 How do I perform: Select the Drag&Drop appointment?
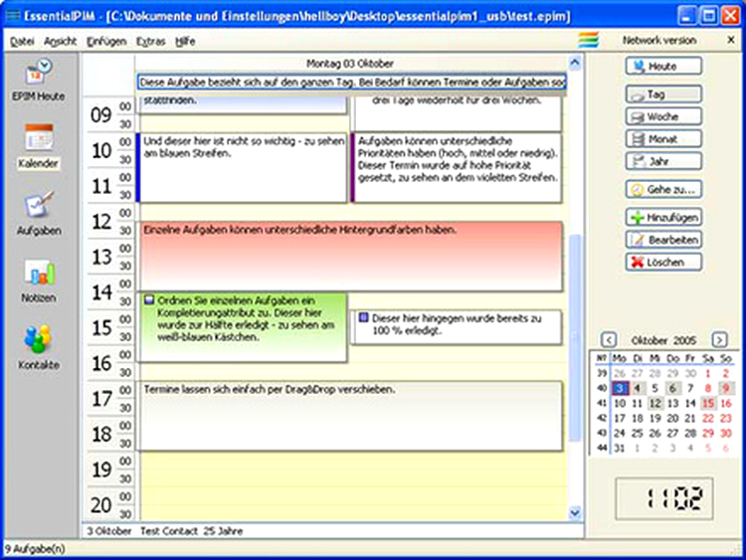351,417
